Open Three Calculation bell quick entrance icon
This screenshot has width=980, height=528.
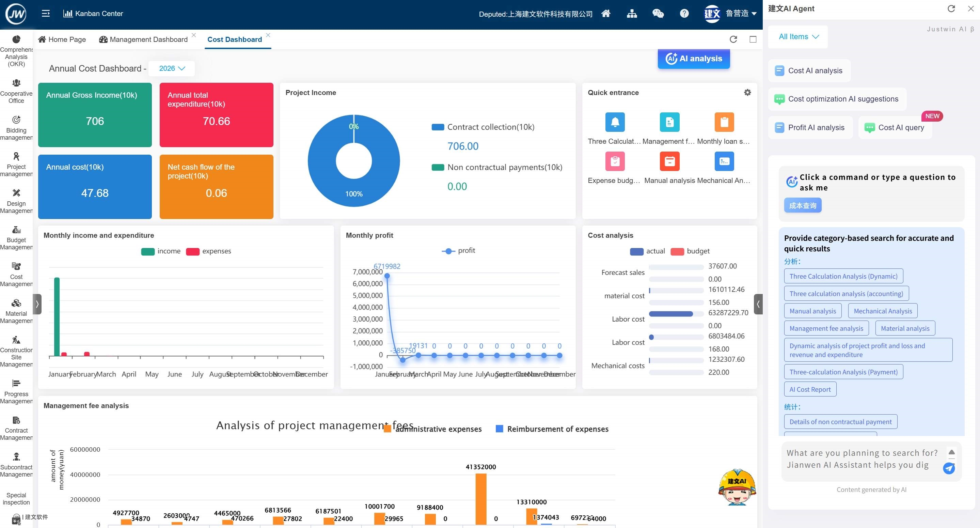pos(615,122)
